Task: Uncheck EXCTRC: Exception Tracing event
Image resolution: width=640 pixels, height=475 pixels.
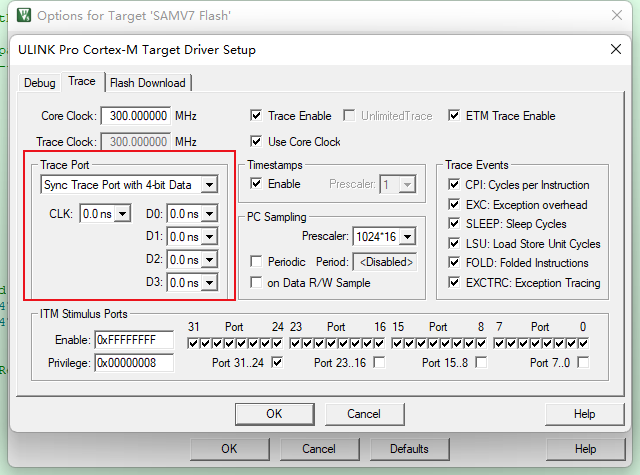Action: point(454,283)
